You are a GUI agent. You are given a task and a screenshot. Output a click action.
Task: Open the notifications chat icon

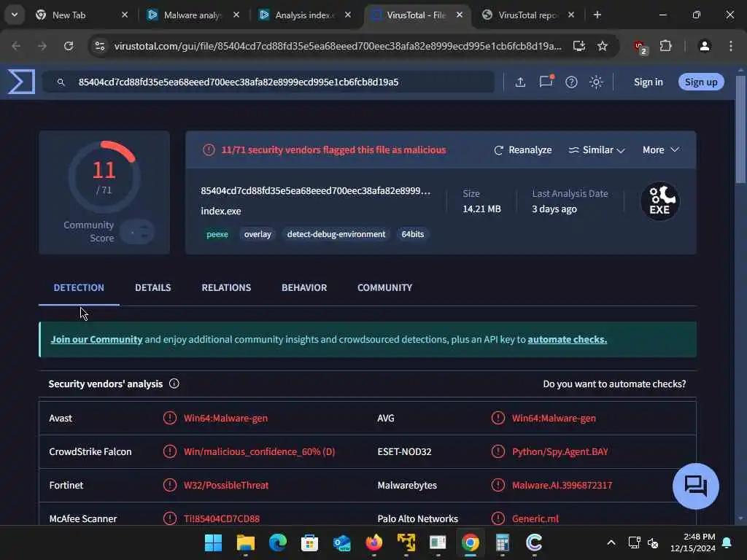(546, 82)
